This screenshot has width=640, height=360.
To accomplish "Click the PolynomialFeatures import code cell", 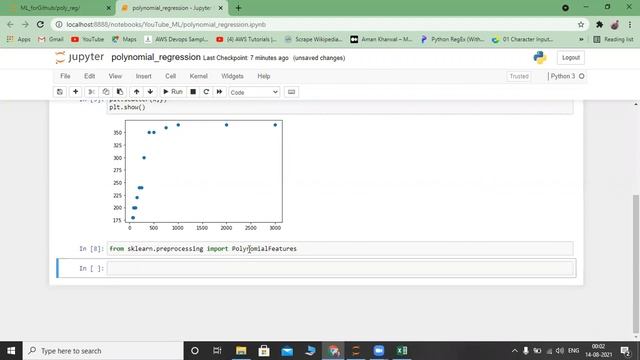I will click(x=340, y=249).
